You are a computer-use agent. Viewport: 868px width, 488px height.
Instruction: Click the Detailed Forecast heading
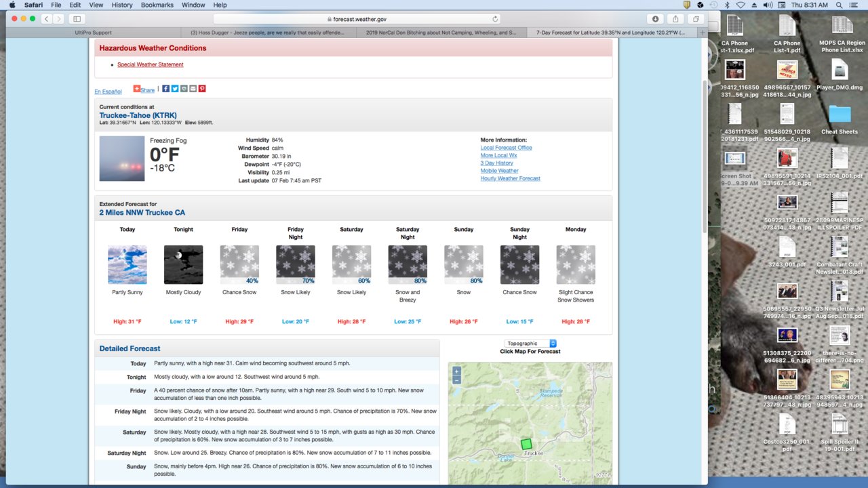(x=130, y=348)
